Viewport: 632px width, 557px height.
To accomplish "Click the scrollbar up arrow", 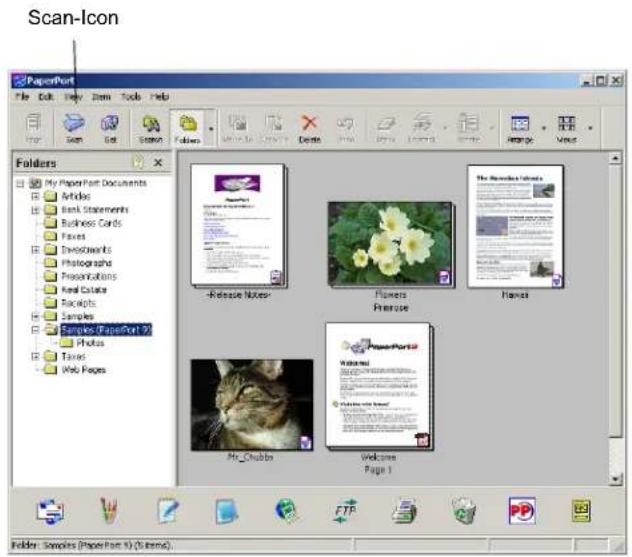I will [x=615, y=158].
